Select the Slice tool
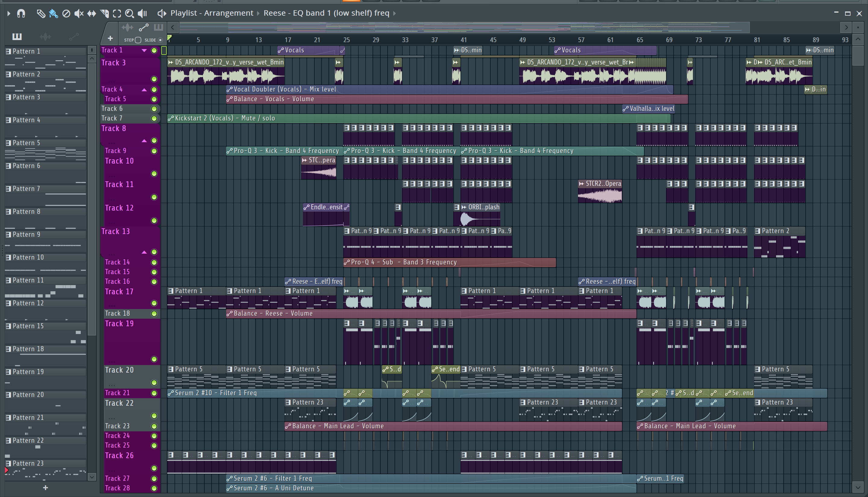Screen dimensions: 868x497 105,13
